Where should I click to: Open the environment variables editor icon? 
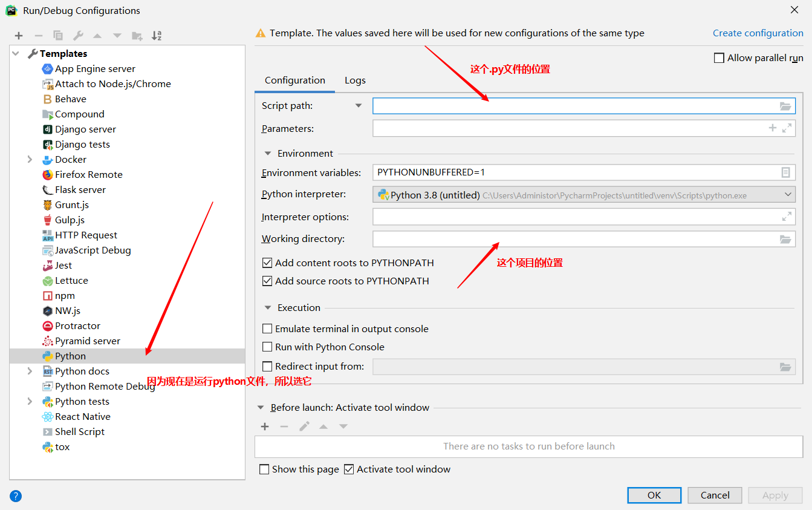(x=785, y=172)
